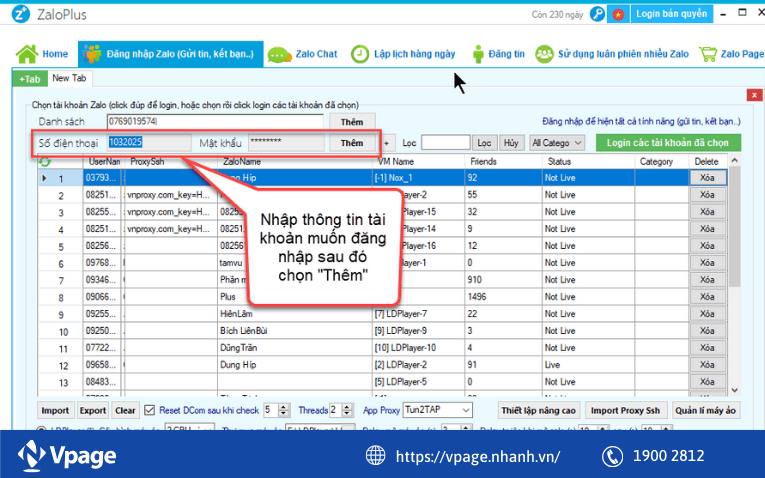Click the Danh sách input field
Screen dimensions: 765x478
pos(215,122)
